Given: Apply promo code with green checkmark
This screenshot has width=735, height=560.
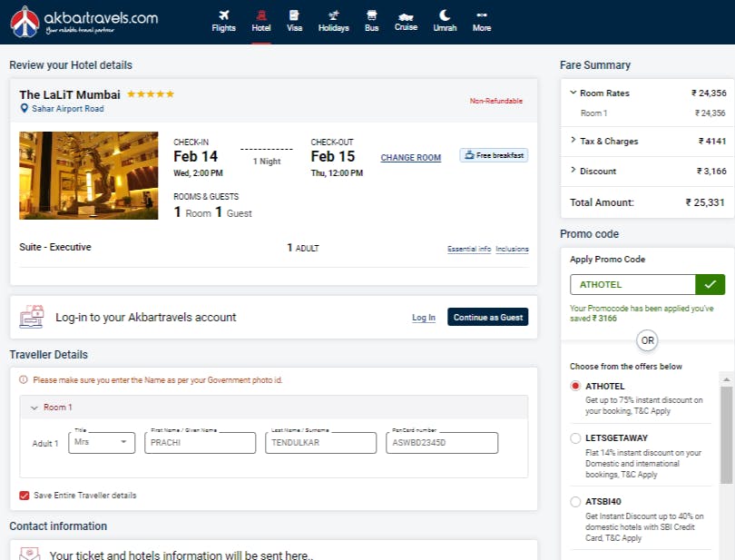Looking at the screenshot, I should (x=710, y=285).
